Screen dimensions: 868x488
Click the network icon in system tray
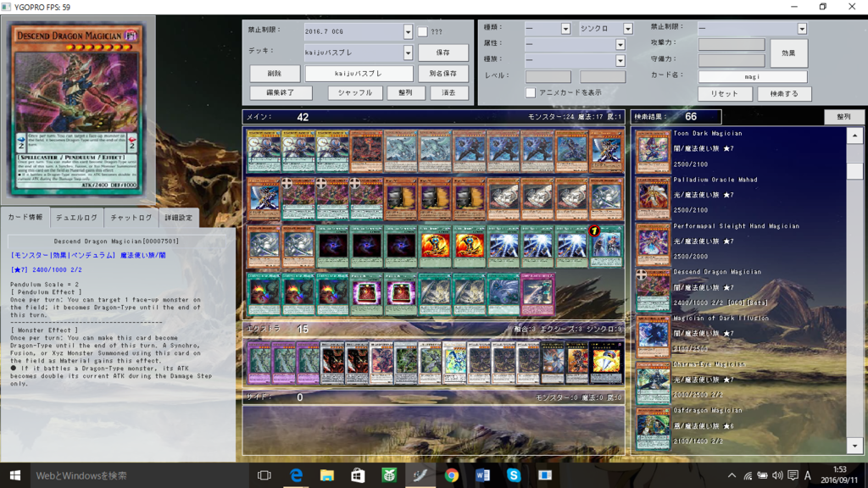tap(748, 475)
